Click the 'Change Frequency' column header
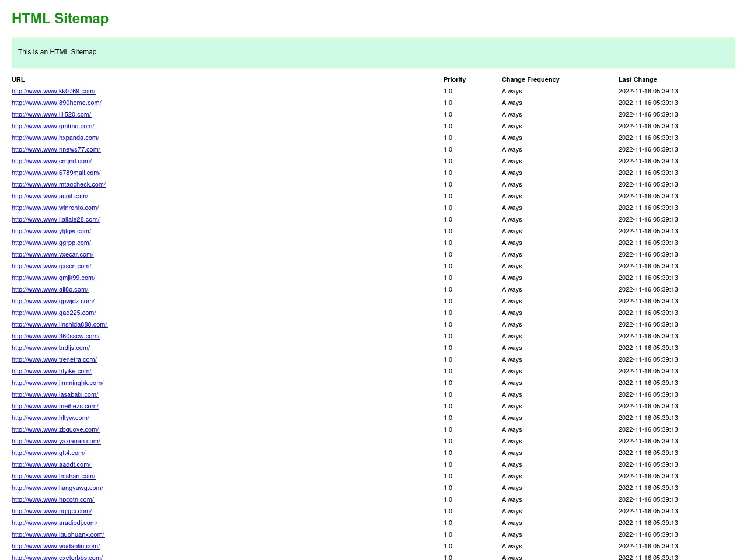Viewport: 747px width, 560px height. tap(530, 79)
